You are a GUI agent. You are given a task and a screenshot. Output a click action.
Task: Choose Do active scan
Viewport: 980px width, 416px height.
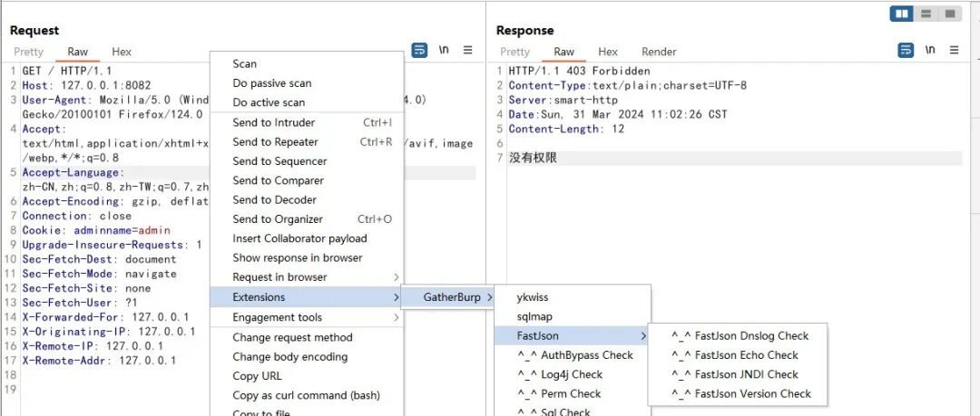pyautogui.click(x=307, y=102)
